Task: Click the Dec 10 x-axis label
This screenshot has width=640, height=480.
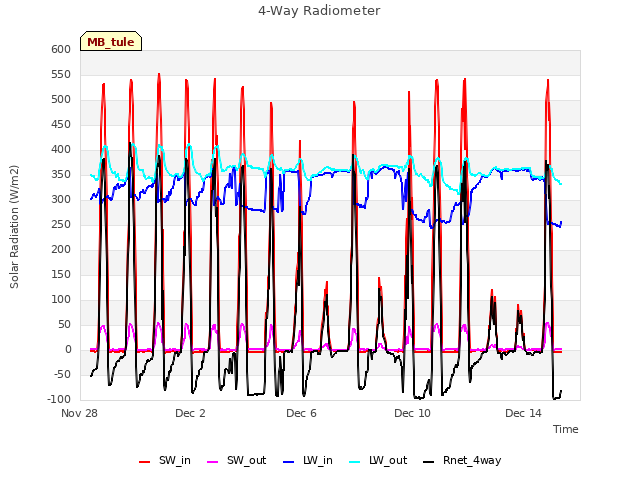Action: [x=412, y=413]
